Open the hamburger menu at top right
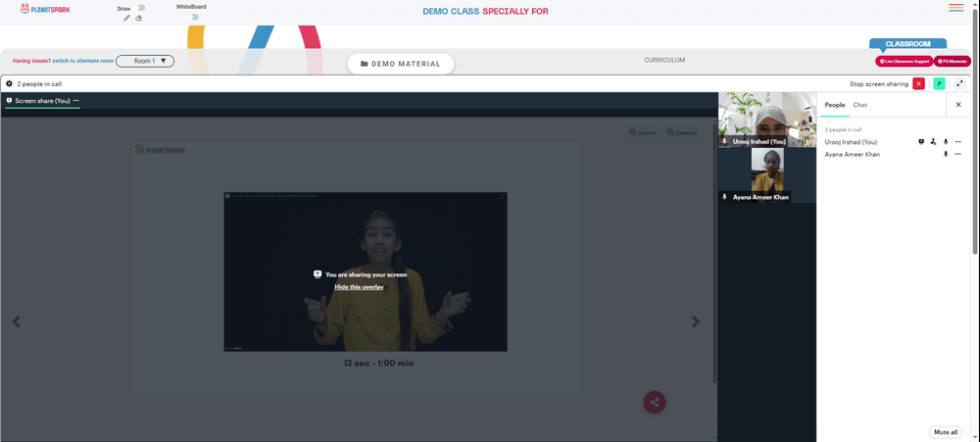Screen dimensions: 980x442 click(955, 8)
